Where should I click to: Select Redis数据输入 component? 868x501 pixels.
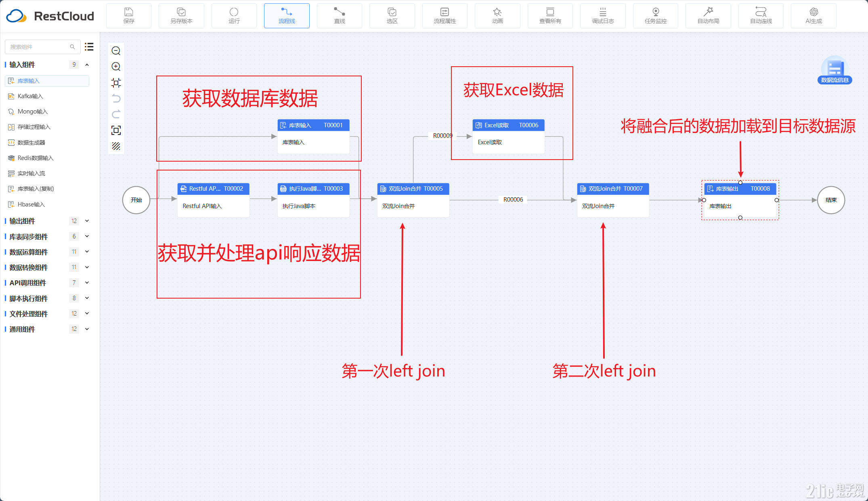point(47,158)
